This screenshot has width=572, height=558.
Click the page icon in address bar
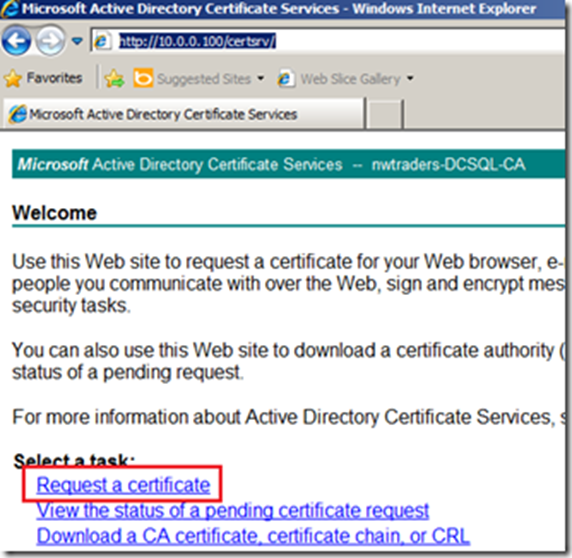click(102, 41)
